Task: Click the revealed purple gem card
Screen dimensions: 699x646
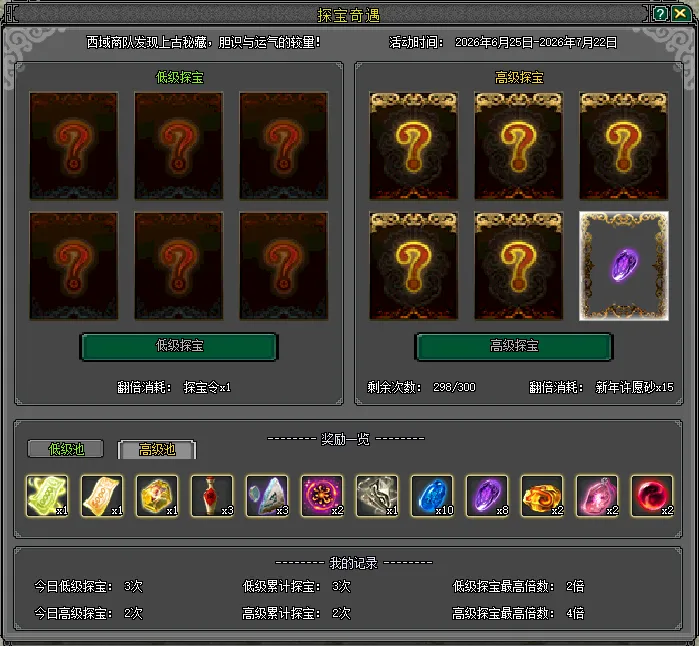Action: pyautogui.click(x=624, y=266)
